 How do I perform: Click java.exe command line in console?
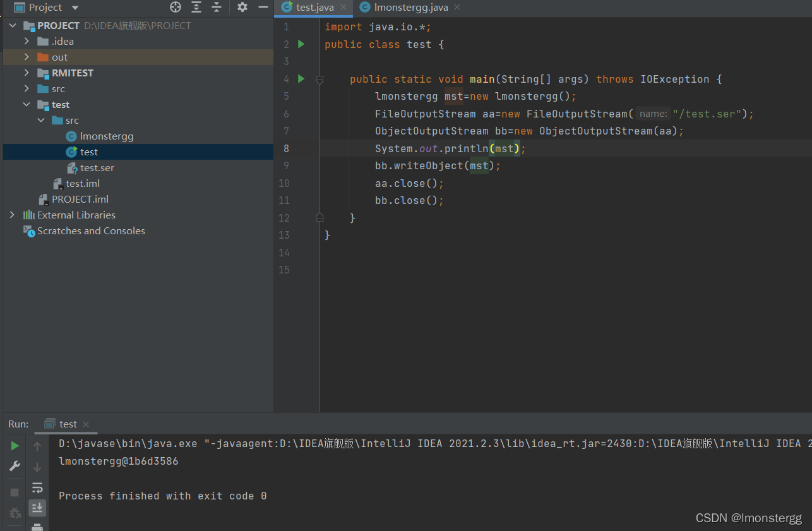coord(435,443)
